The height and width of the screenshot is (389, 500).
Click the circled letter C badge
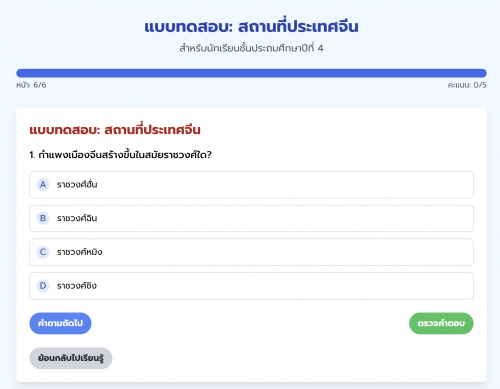[43, 252]
